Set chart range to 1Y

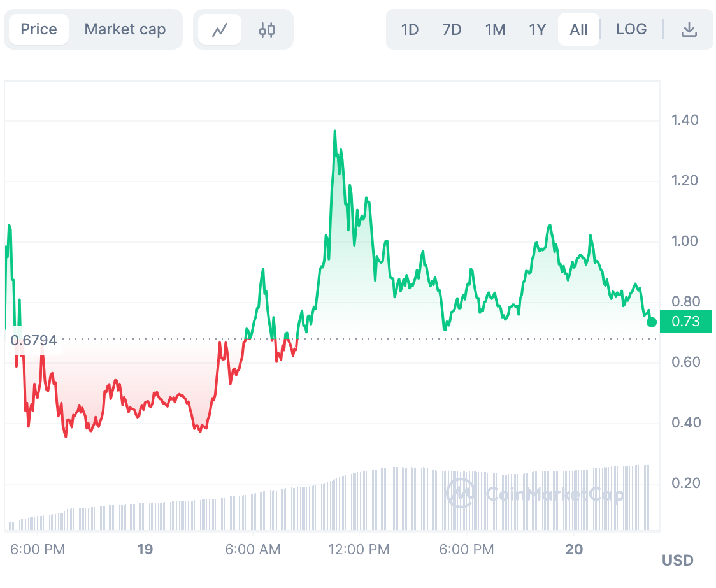pos(537,30)
